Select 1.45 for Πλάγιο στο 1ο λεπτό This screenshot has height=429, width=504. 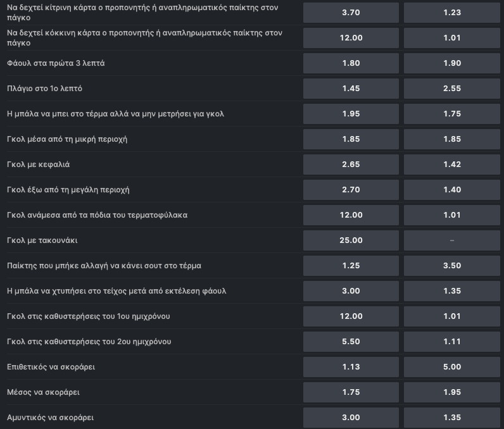click(351, 89)
